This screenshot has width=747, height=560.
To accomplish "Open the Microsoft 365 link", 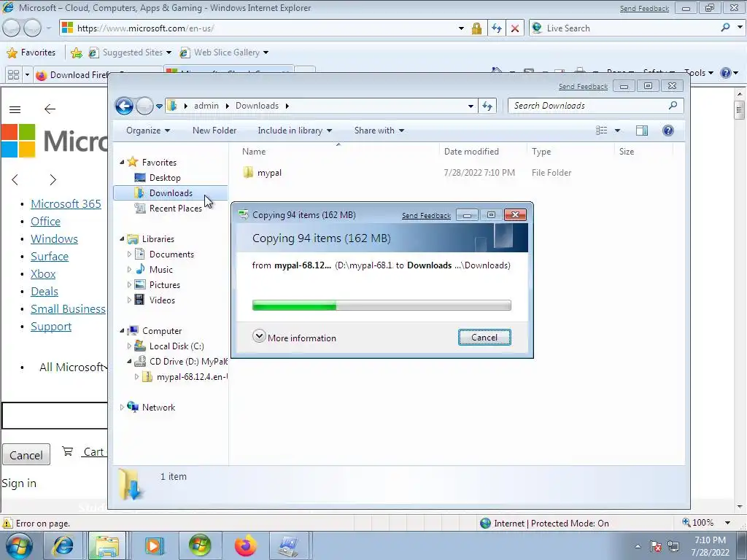I will (x=66, y=204).
